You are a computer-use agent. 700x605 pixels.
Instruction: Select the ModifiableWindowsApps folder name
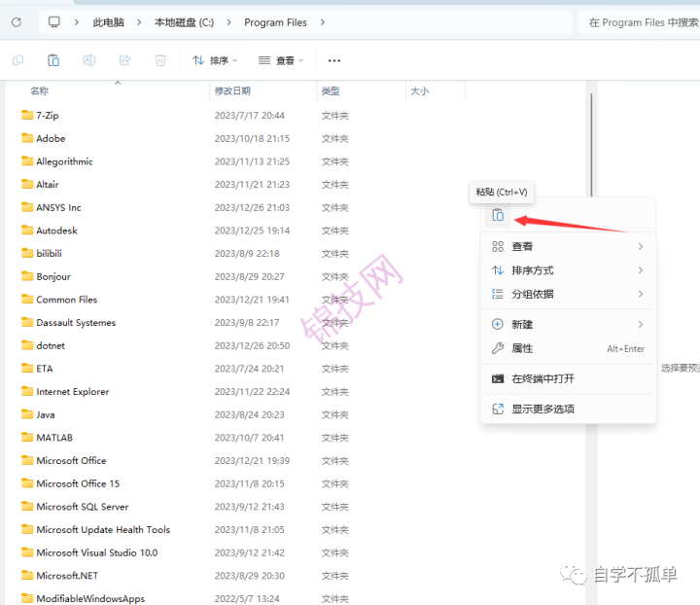pos(90,598)
